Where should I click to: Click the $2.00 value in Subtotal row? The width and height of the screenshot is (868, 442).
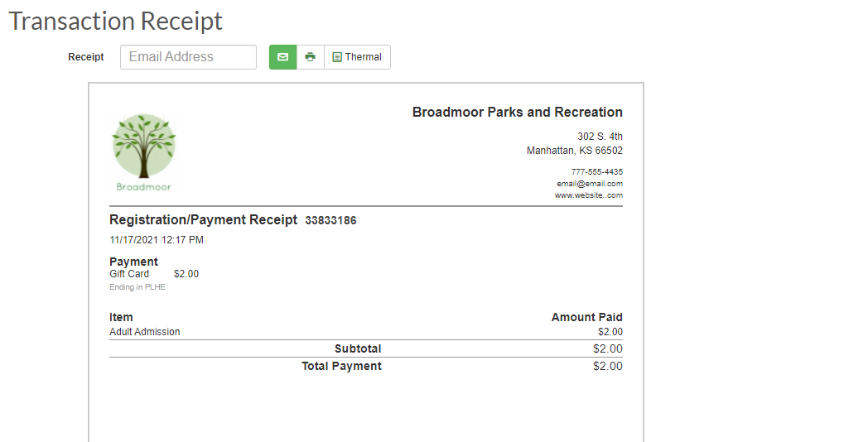[x=608, y=349]
